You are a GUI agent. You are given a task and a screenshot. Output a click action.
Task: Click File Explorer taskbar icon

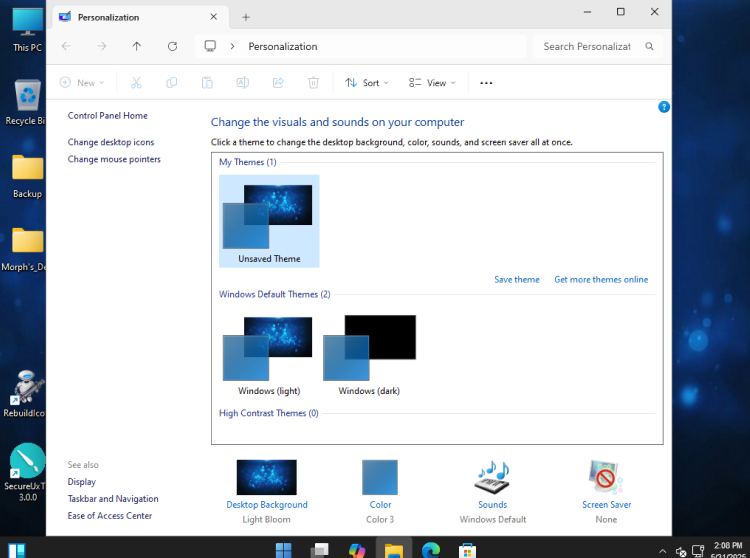394,549
